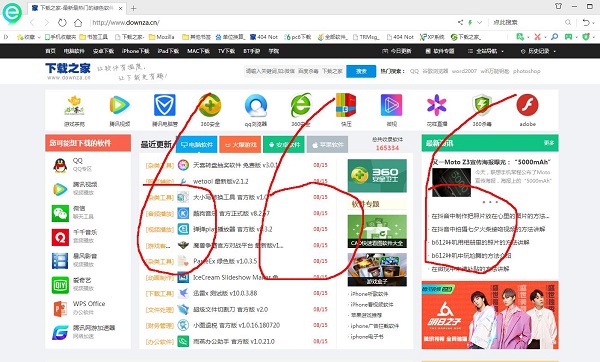This screenshot has width=600, height=362.
Task: Open the IceCream Slideshow Maker entry
Action: [235, 277]
